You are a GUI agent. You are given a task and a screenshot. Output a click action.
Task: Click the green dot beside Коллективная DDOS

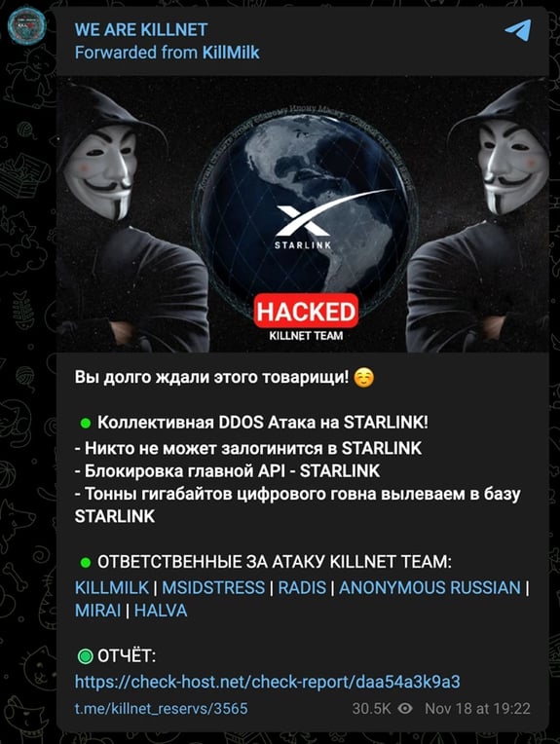pyautogui.click(x=86, y=423)
